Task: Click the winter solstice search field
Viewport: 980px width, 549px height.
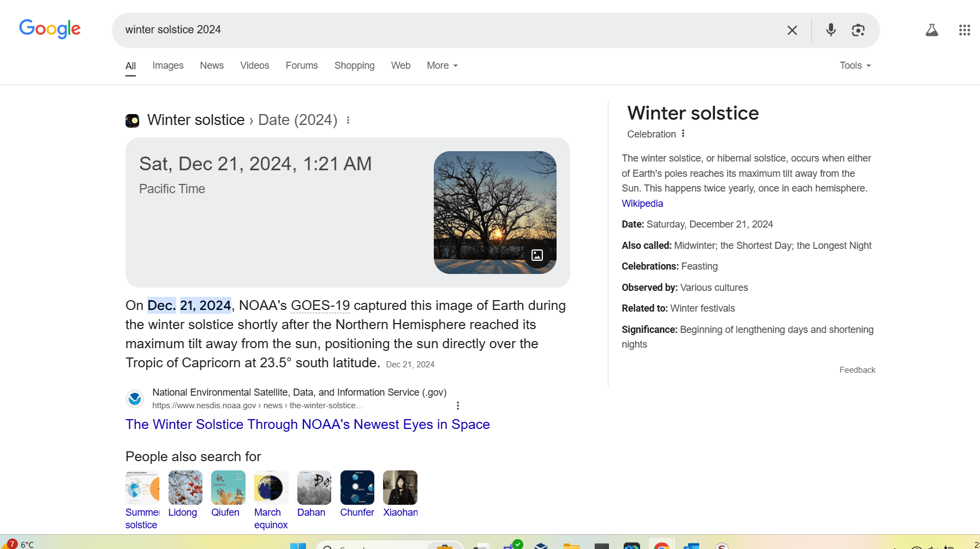Action: tap(437, 30)
